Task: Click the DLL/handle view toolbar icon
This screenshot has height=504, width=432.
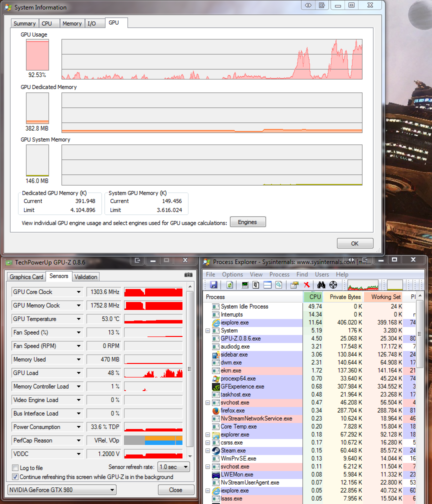Action: pos(278,285)
